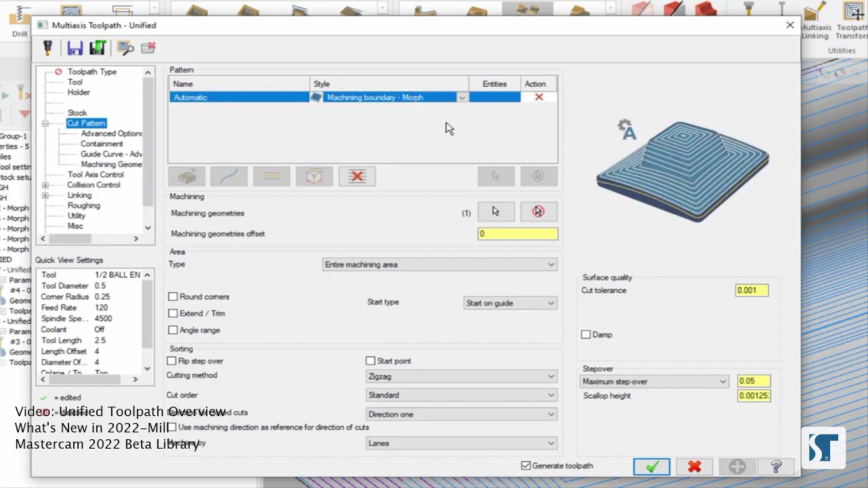
Task: Select Utility in the parameter tree
Action: coord(77,216)
